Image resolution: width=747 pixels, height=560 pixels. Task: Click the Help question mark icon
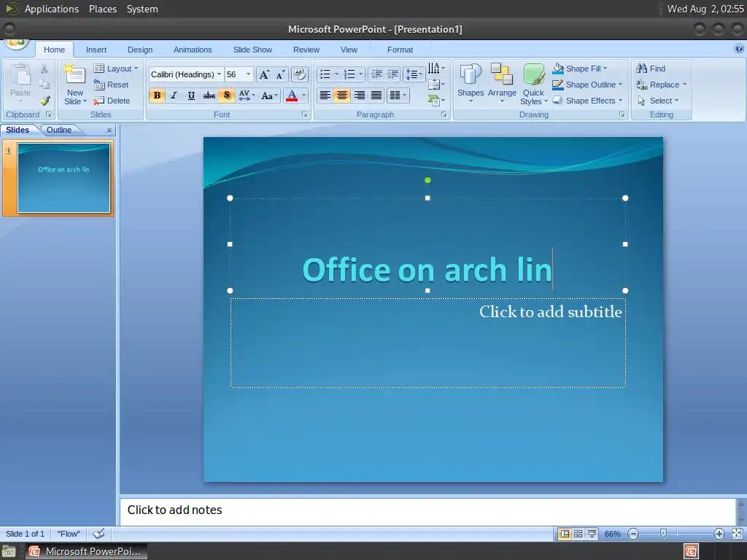click(738, 48)
